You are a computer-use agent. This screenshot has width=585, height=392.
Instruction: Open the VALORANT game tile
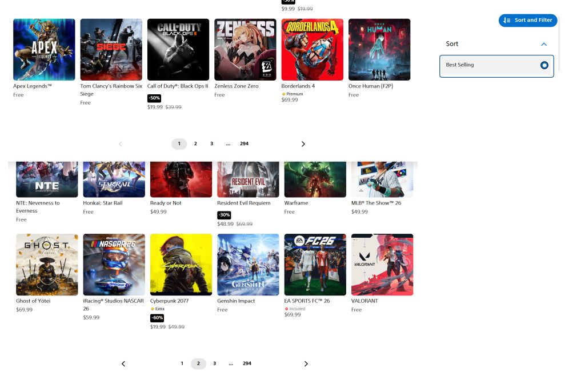coord(382,265)
